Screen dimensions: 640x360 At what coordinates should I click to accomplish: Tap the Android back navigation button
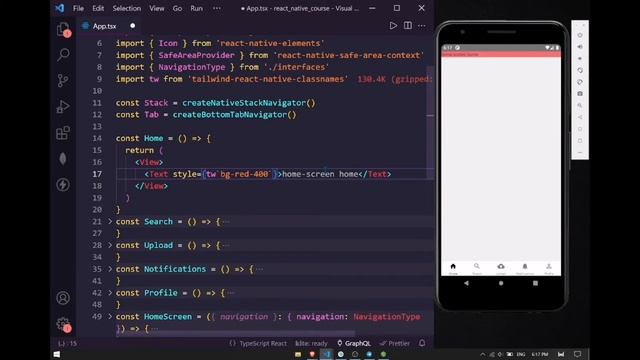tap(467, 283)
